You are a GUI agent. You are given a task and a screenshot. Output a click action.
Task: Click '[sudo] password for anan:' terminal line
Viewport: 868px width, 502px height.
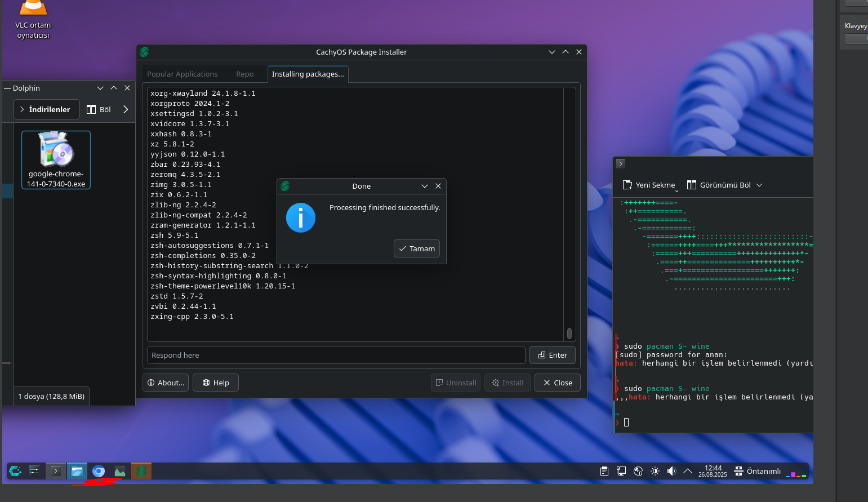[x=671, y=355]
